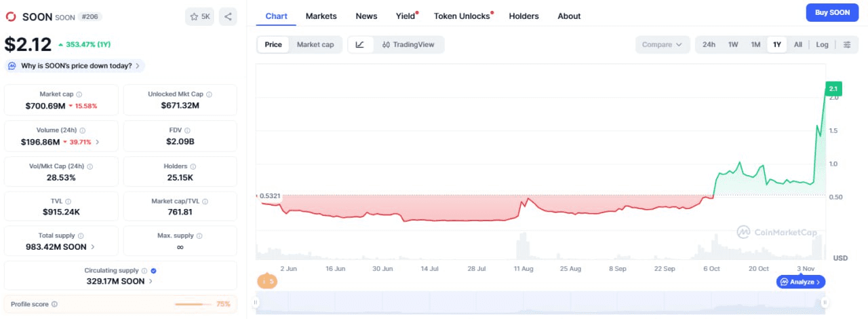Open Circulating supply info icon
Image resolution: width=868 pixels, height=319 pixels.
pyautogui.click(x=144, y=270)
